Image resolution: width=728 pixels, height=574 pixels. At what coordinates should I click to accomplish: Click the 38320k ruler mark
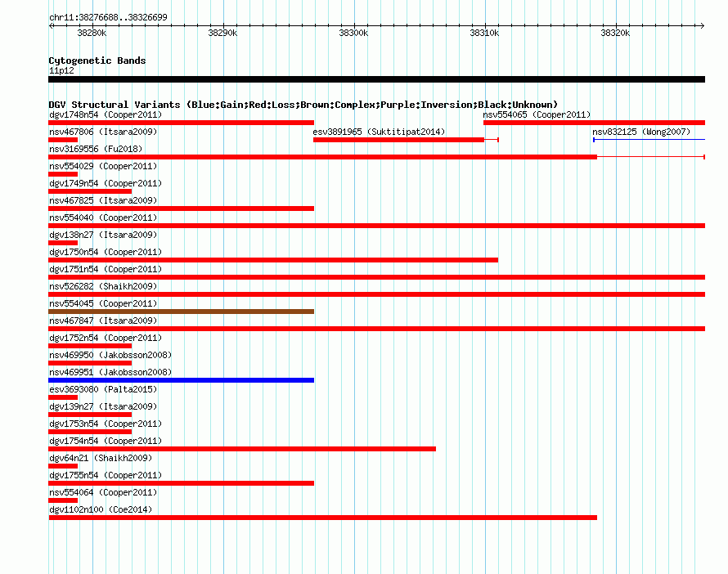click(616, 33)
